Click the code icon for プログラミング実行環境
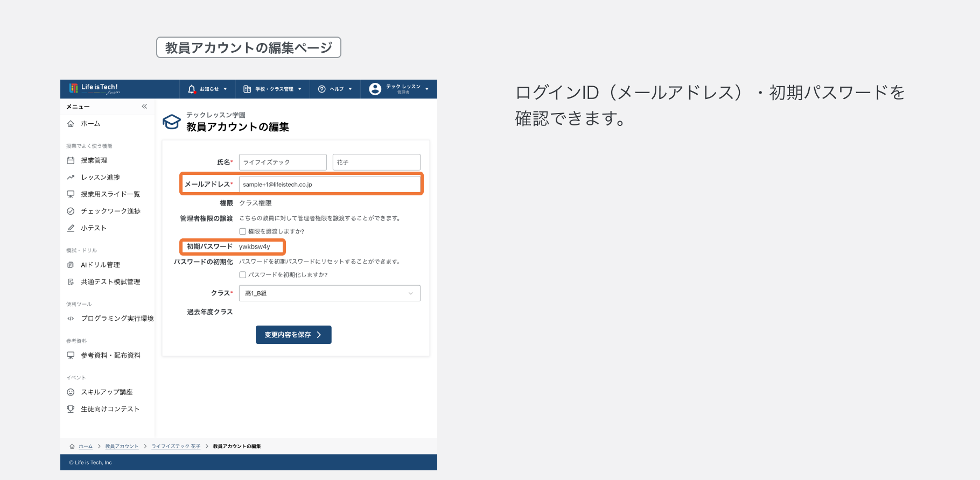Image resolution: width=980 pixels, height=480 pixels. (x=71, y=319)
